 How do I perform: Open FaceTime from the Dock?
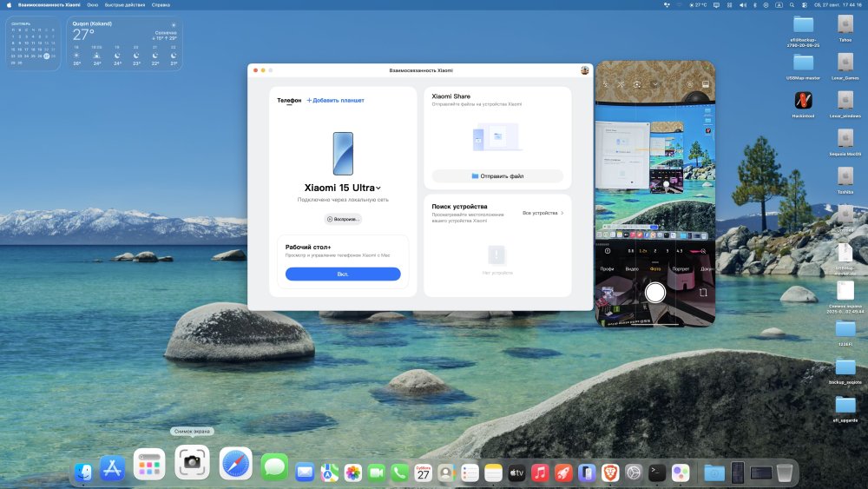click(x=377, y=472)
